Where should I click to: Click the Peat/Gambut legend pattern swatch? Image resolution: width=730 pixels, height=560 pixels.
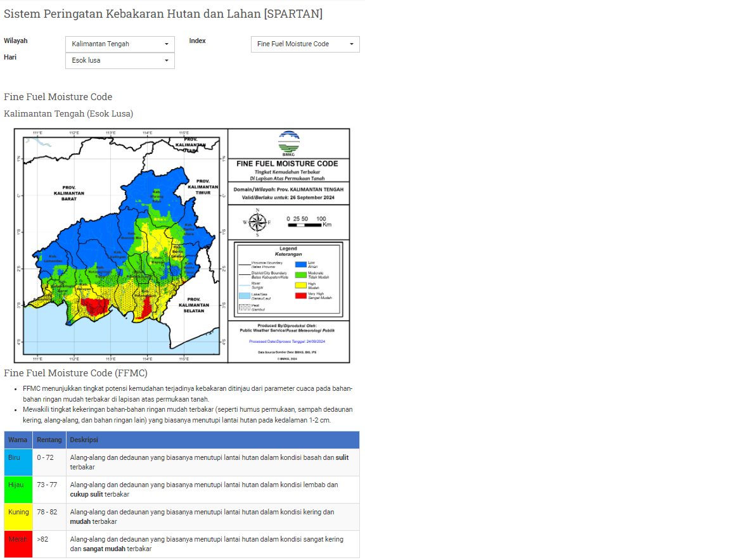245,308
